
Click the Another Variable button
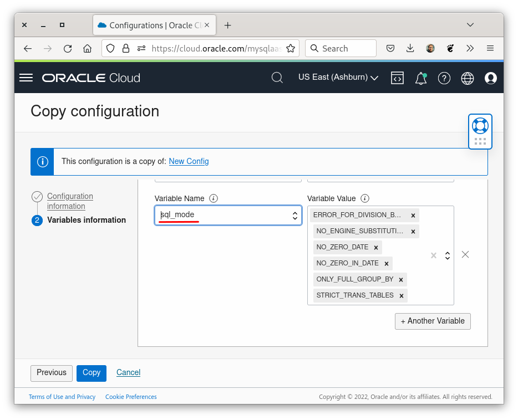tap(433, 321)
